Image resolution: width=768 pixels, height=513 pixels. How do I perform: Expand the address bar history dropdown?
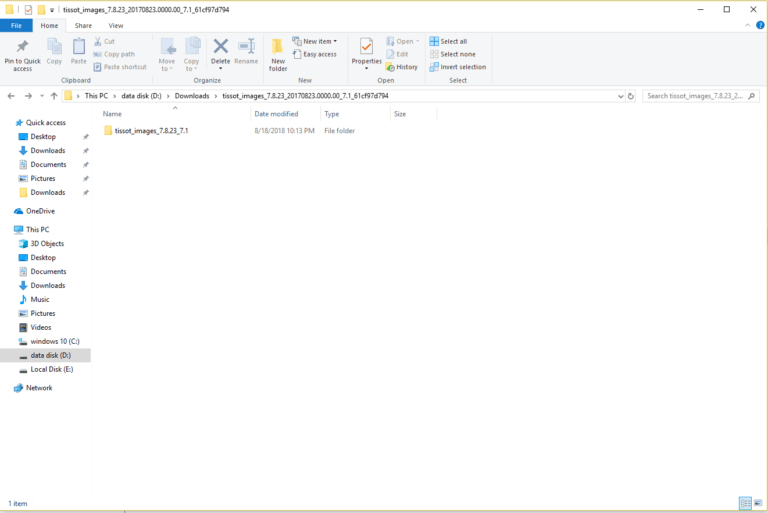click(x=619, y=96)
